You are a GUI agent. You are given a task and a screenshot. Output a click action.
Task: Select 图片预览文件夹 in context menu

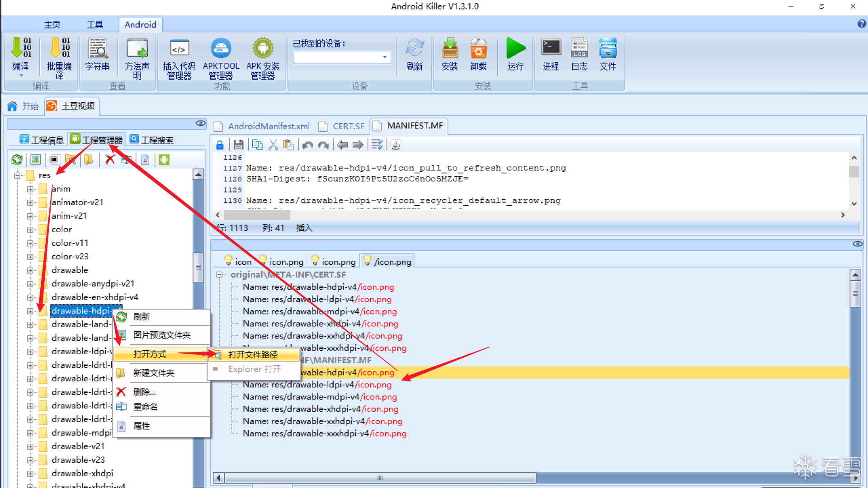[x=162, y=335]
